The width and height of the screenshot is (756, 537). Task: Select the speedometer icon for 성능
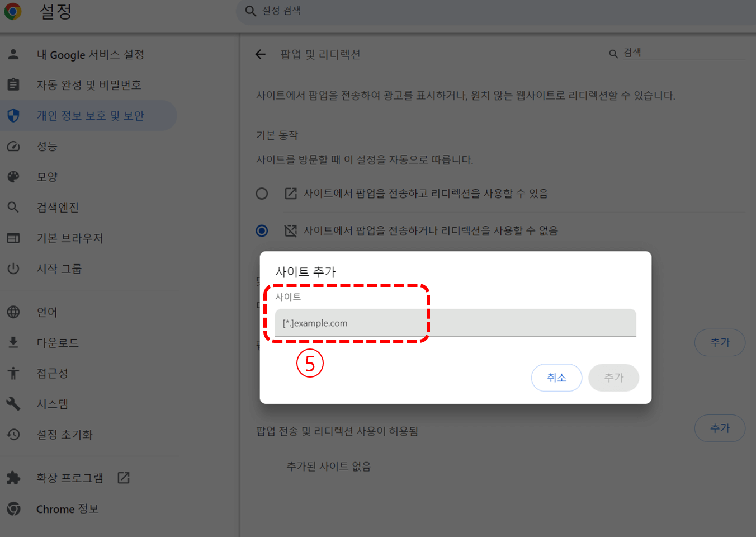tap(14, 146)
